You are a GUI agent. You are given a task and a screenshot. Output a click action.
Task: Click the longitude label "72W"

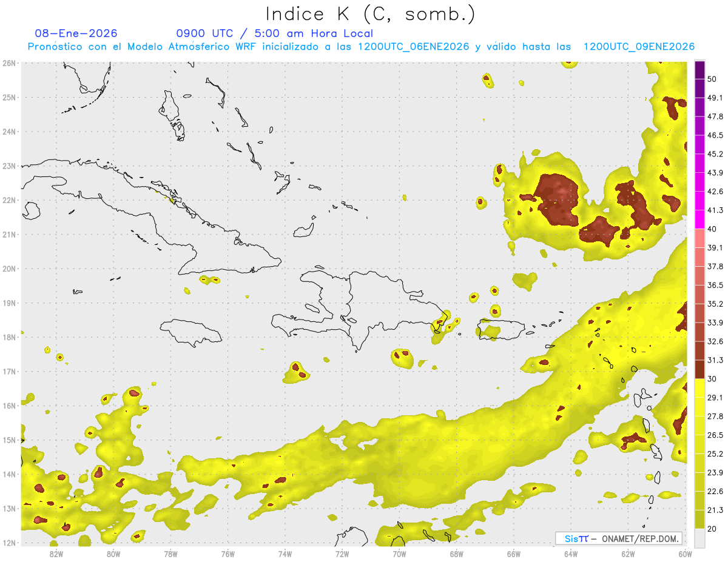(x=342, y=554)
